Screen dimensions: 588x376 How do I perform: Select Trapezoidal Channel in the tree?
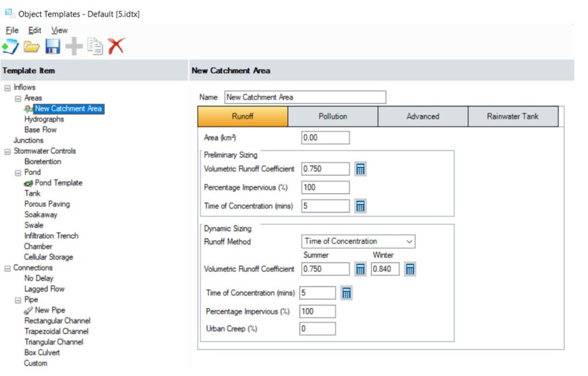[x=57, y=332]
